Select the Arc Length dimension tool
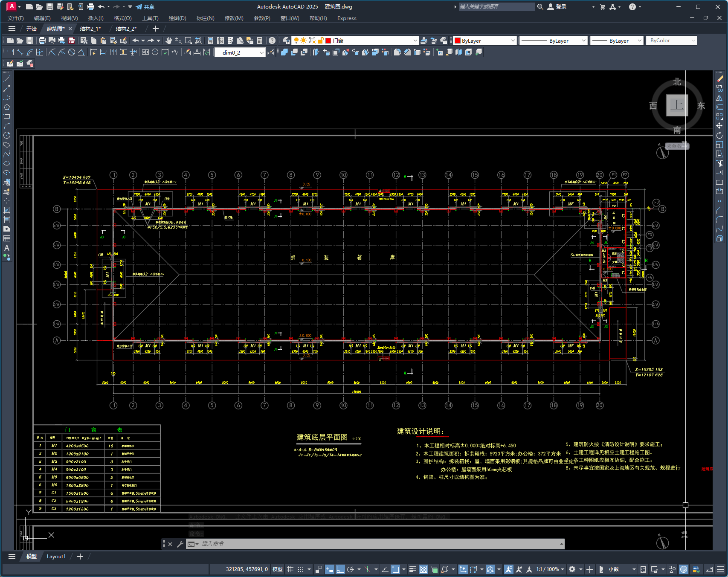 point(30,52)
